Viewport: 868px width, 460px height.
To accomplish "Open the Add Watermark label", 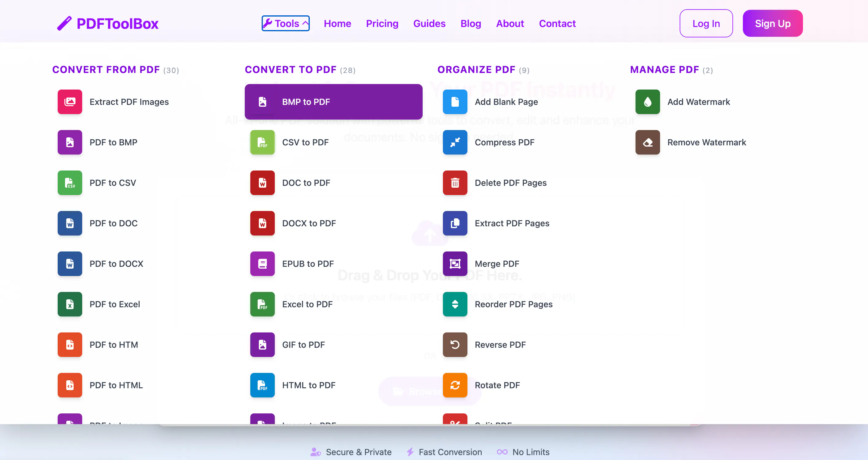I will (x=698, y=102).
